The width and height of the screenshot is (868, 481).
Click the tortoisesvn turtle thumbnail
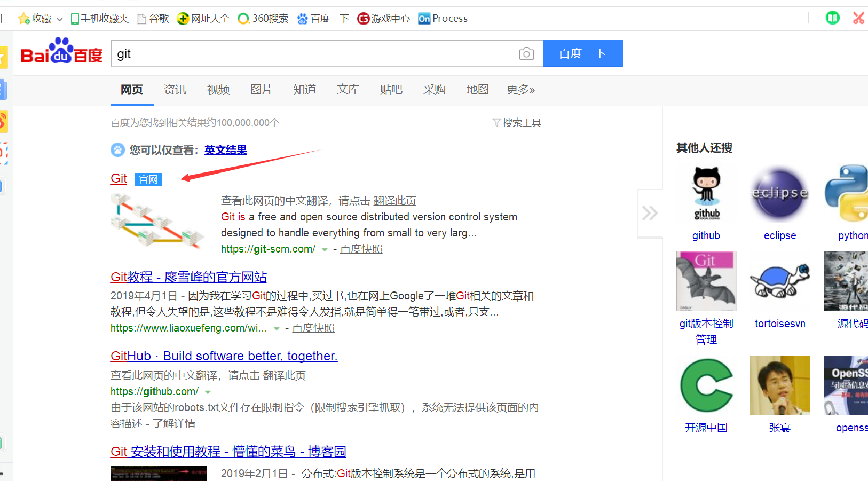tap(780, 281)
